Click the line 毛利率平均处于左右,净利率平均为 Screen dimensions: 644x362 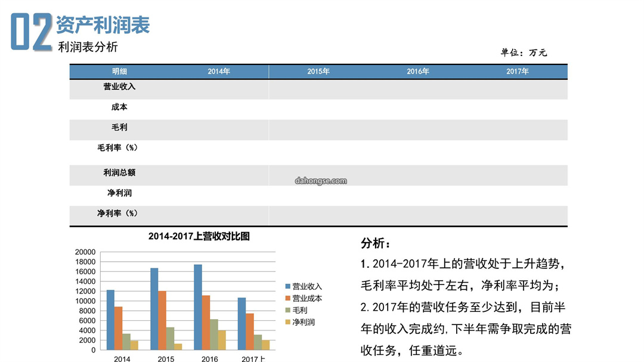[x=460, y=286]
